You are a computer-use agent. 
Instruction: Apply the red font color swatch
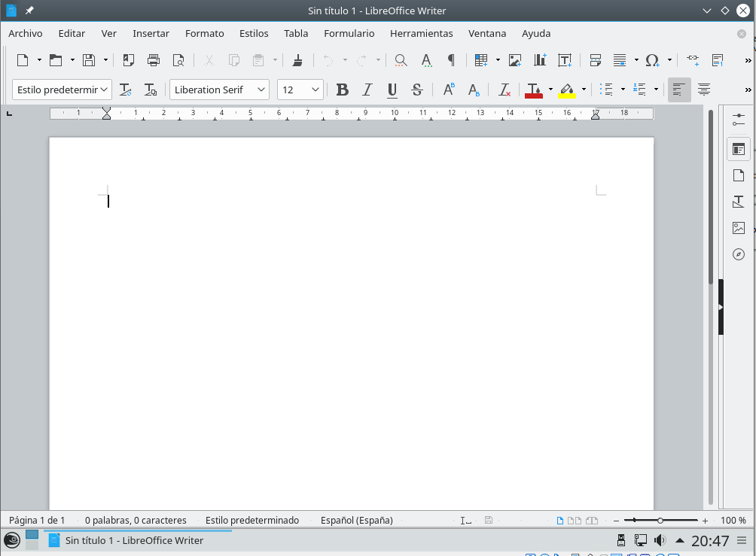click(534, 90)
